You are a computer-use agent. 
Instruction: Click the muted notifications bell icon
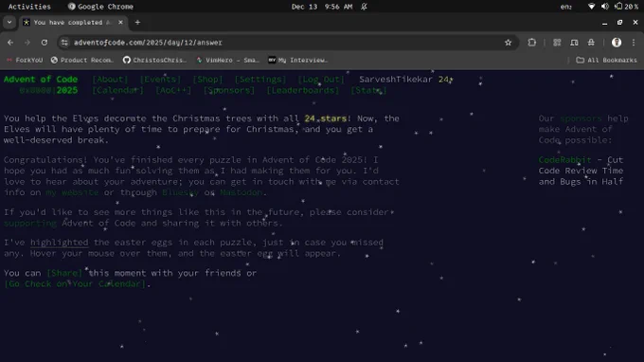pos(364,7)
